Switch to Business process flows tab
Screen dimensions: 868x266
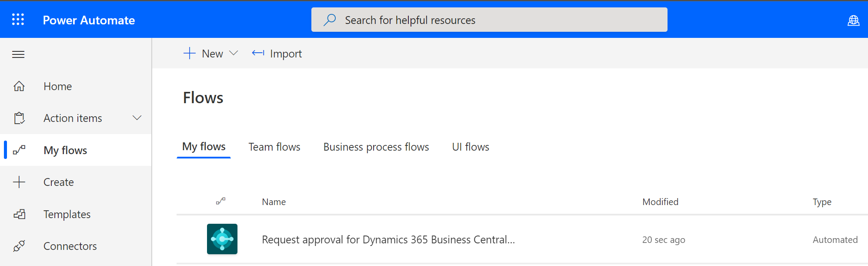point(376,147)
